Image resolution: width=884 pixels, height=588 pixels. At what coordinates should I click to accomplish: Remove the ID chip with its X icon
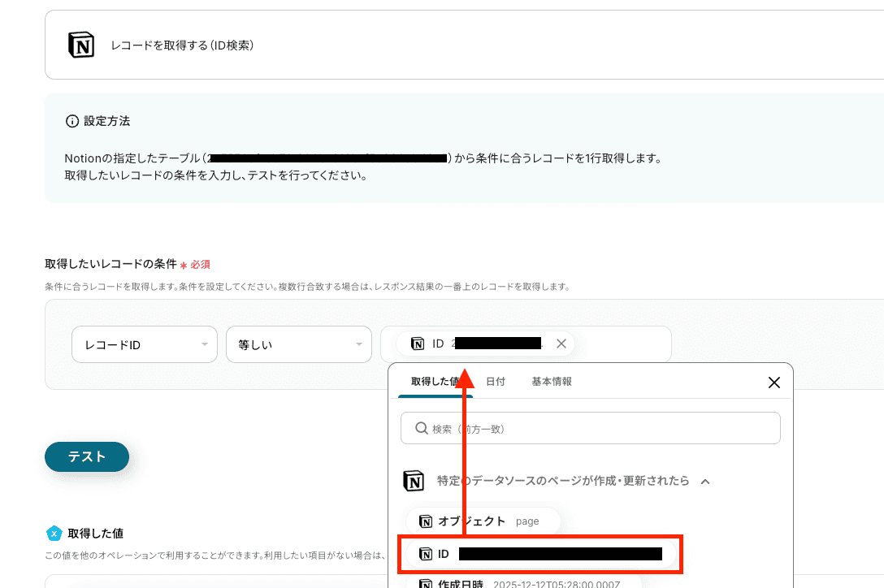561,344
